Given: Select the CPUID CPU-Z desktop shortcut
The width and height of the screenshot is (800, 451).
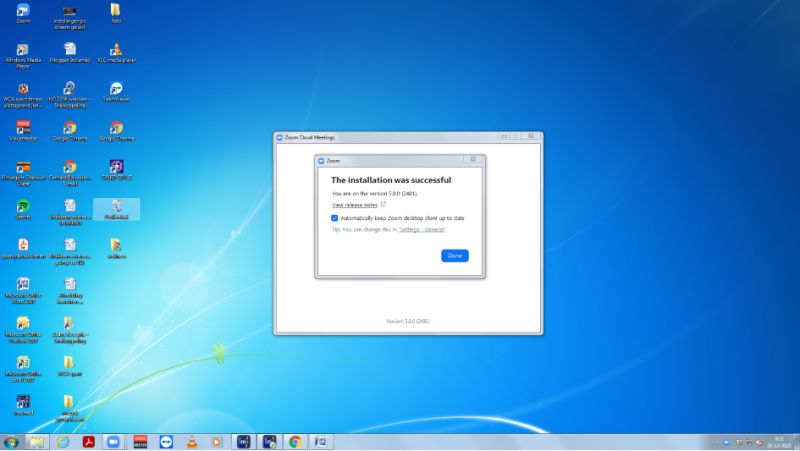Looking at the screenshot, I should 116,170.
